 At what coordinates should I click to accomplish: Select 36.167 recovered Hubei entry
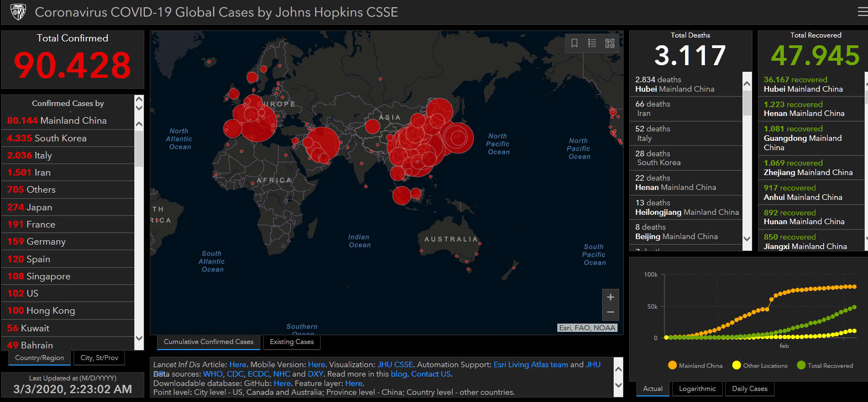[x=812, y=84]
